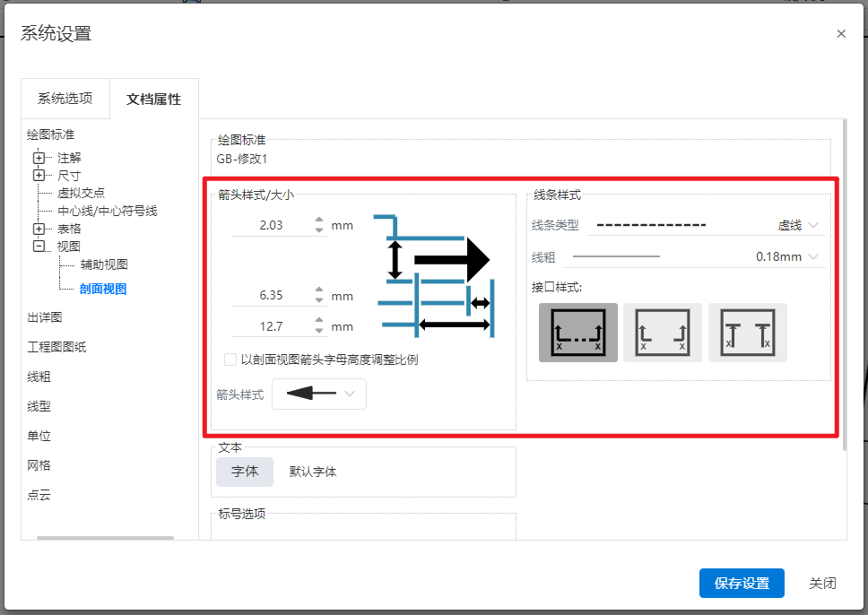Open the 线条类型 虚线 dropdown
The height and width of the screenshot is (615, 868).
706,225
